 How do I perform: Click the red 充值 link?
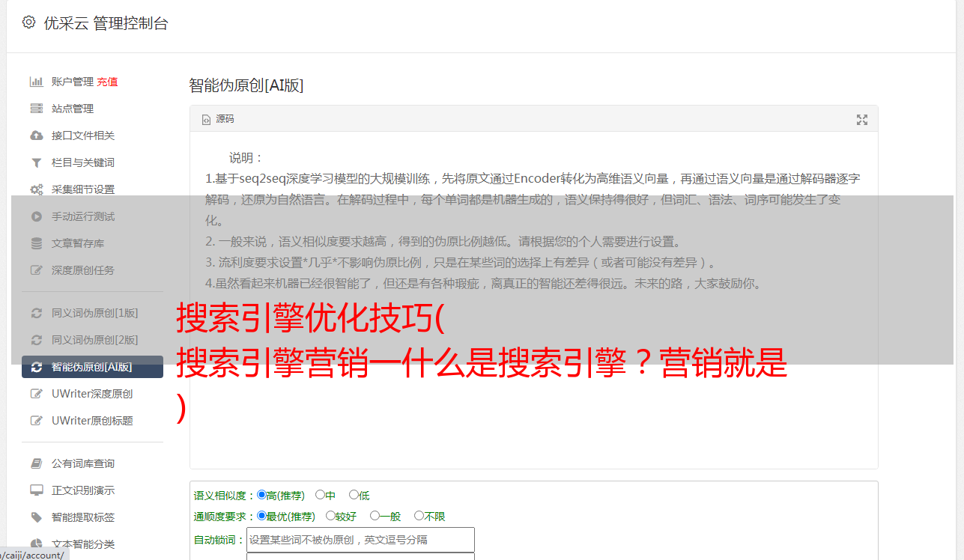click(107, 82)
